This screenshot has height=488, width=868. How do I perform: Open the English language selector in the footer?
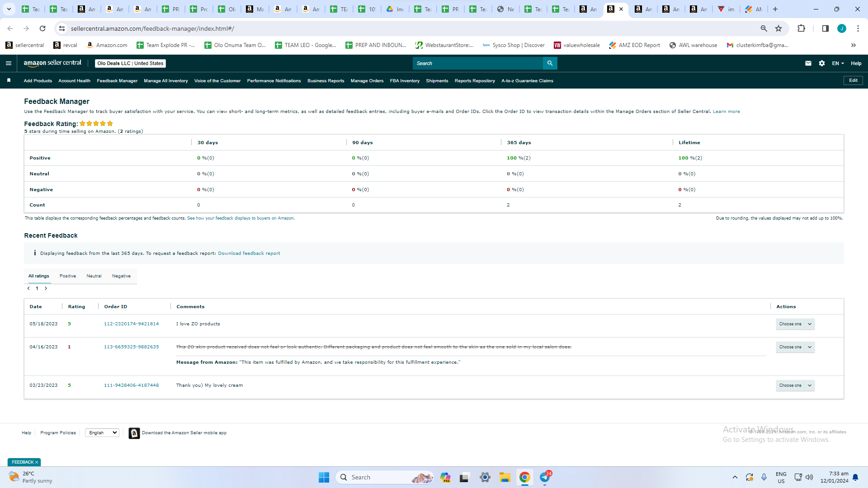click(102, 433)
